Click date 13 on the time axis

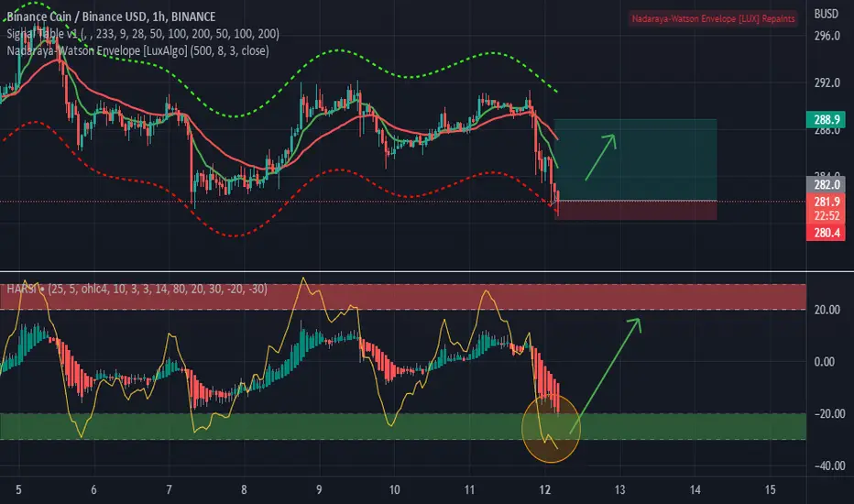pyautogui.click(x=619, y=490)
